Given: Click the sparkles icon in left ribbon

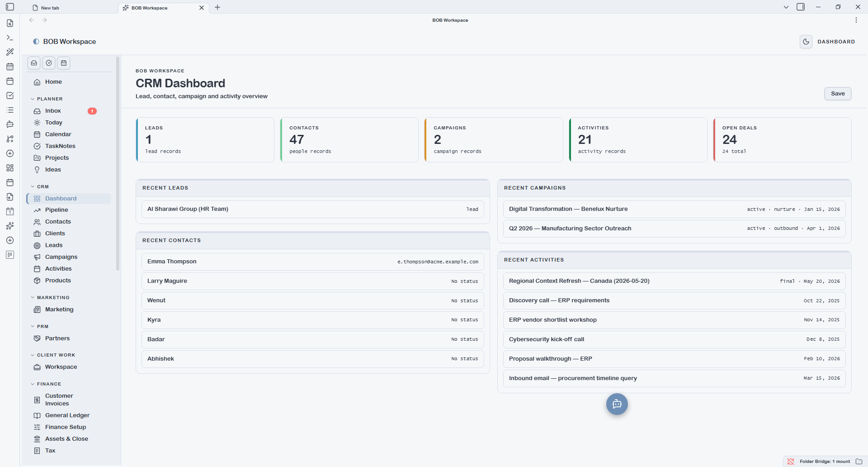Looking at the screenshot, I should pos(10,226).
